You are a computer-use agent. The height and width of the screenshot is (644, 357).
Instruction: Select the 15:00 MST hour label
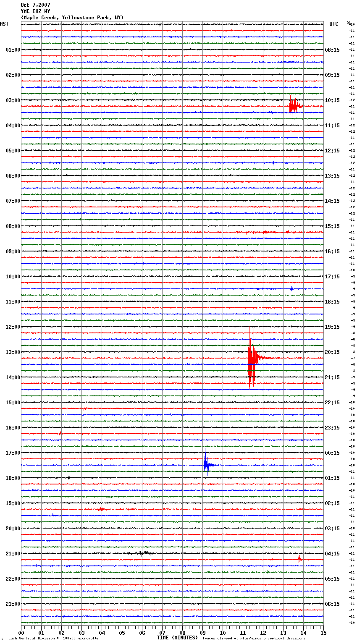pyautogui.click(x=13, y=403)
